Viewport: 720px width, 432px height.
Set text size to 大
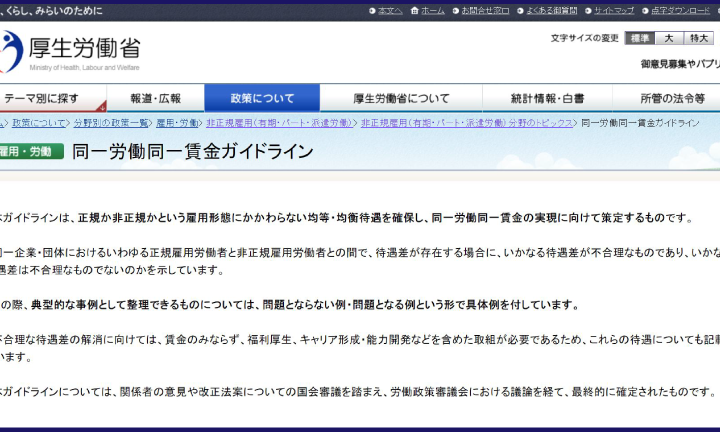[x=669, y=38]
